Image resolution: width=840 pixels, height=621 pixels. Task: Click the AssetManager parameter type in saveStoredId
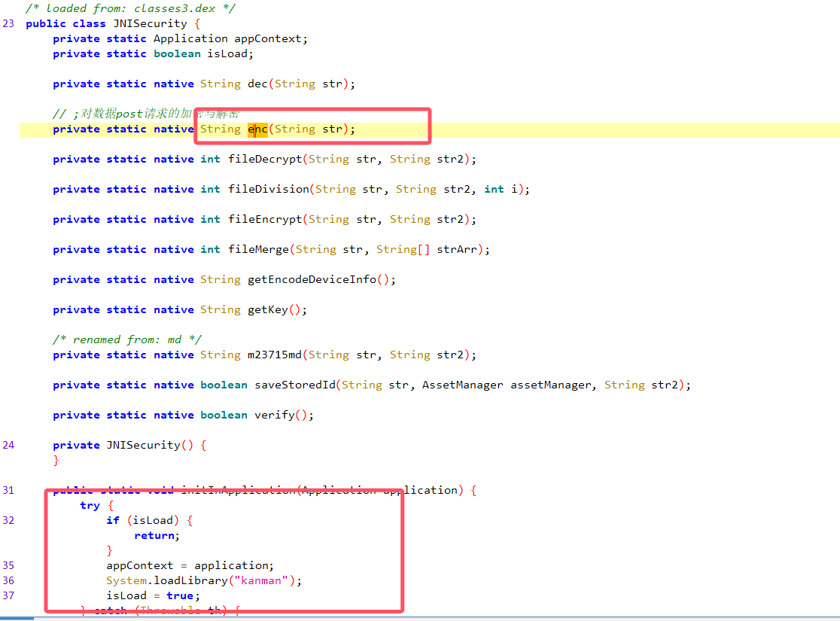tap(462, 385)
